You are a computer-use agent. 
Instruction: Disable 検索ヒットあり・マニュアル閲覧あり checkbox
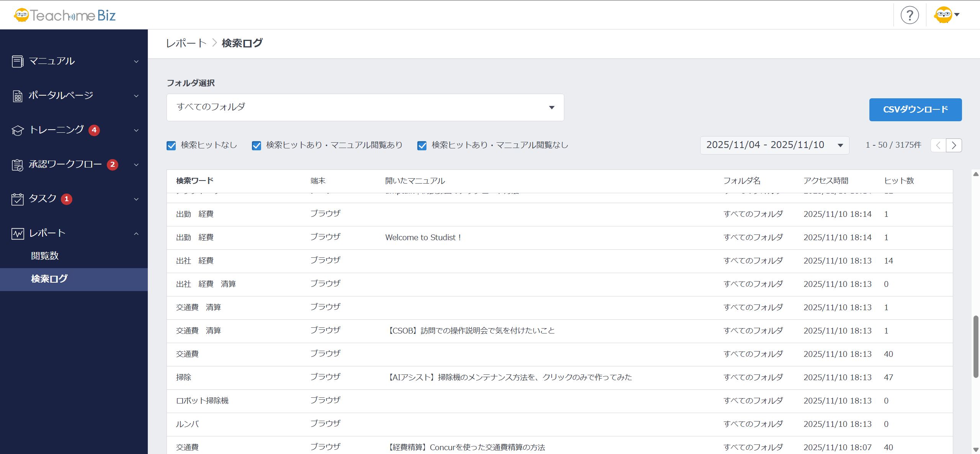click(x=256, y=145)
